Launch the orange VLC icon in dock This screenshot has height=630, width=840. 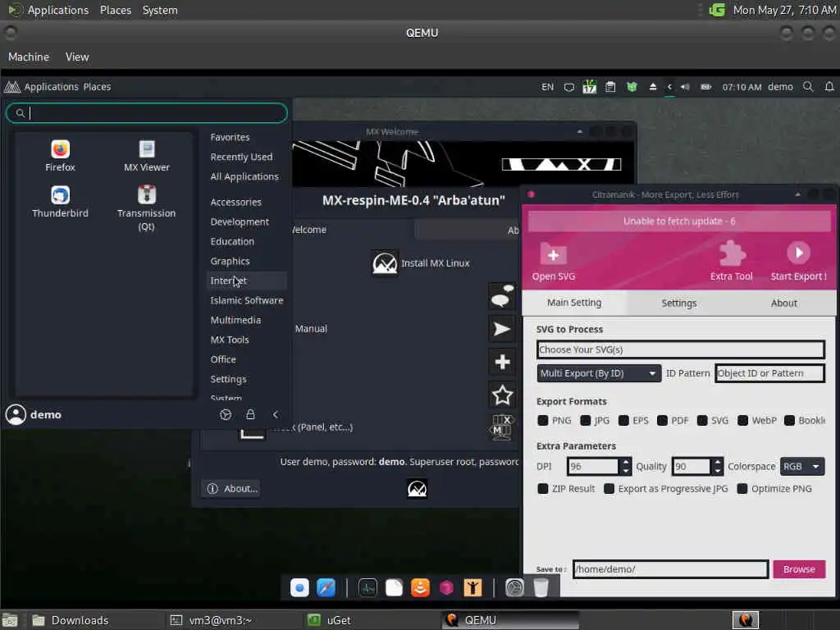[420, 587]
